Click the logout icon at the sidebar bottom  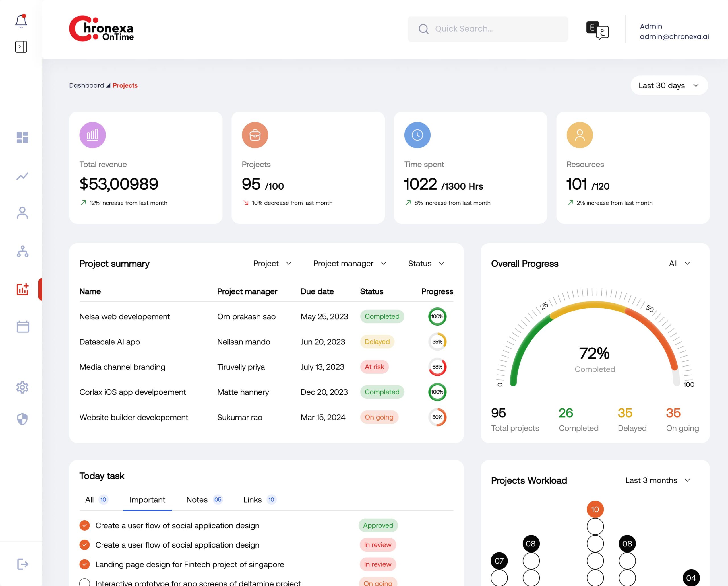(22, 564)
